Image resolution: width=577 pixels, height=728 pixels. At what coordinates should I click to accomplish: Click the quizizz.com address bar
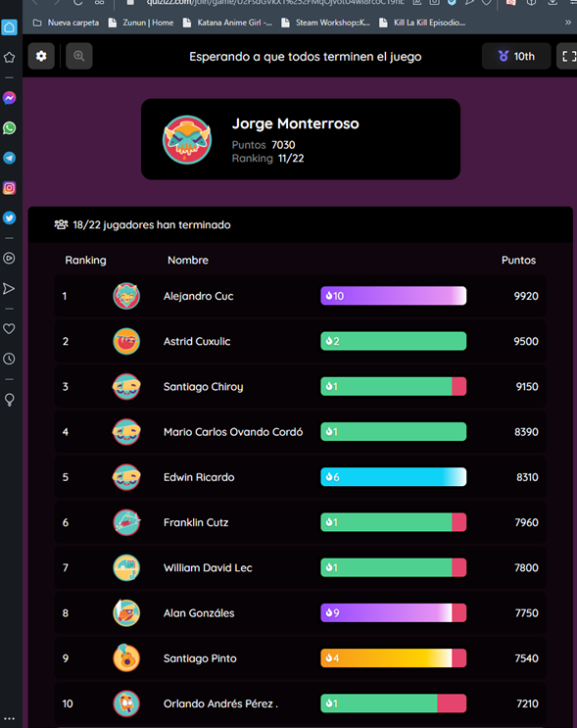[x=274, y=3]
